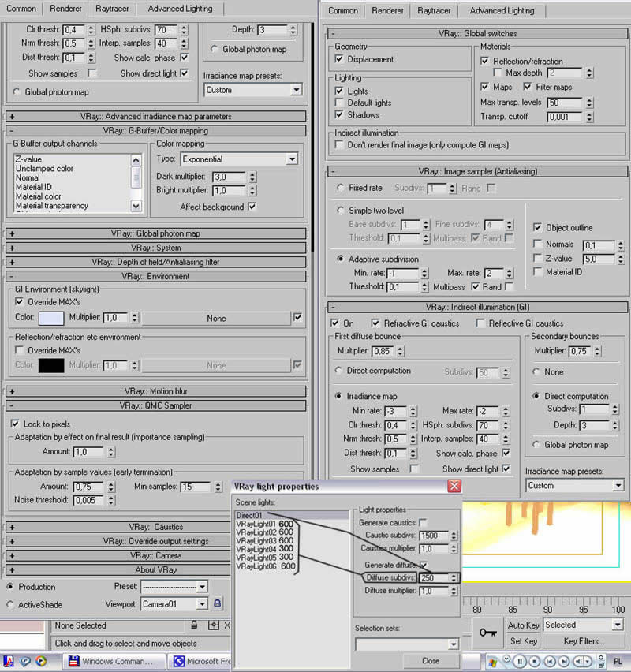This screenshot has width=631, height=672.
Task: Open Advanced Lighting tab in left panel
Action: pyautogui.click(x=180, y=9)
